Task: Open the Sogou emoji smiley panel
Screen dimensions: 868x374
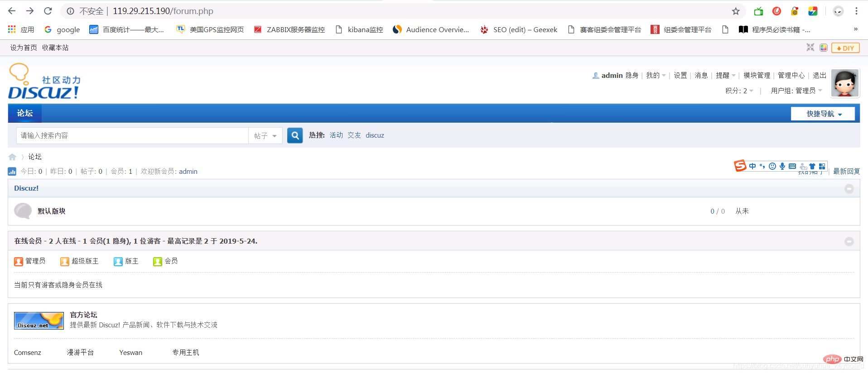Action: (x=772, y=166)
